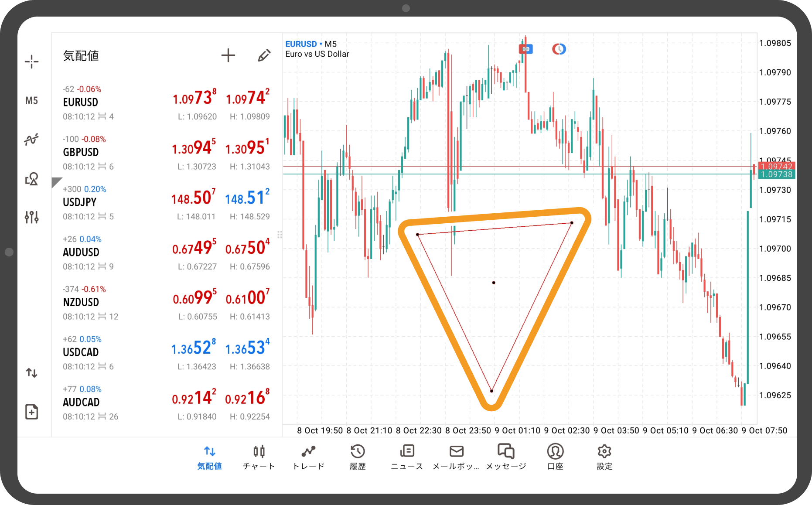Tap the green bid price label 1.09738 on axis
Image resolution: width=812 pixels, height=505 pixels.
pyautogui.click(x=777, y=174)
